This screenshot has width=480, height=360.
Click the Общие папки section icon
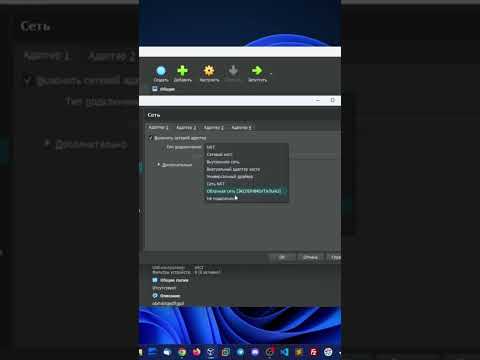pyautogui.click(x=155, y=280)
